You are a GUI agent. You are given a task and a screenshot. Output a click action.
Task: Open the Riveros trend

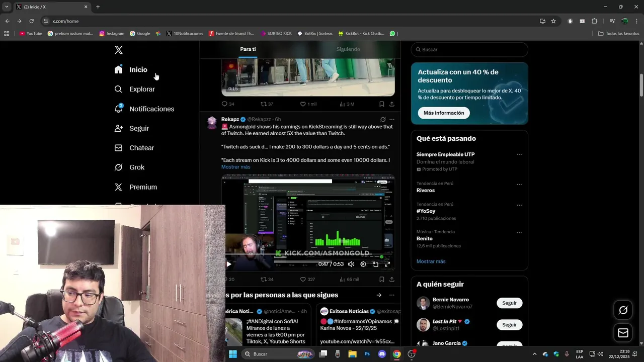coord(426,191)
